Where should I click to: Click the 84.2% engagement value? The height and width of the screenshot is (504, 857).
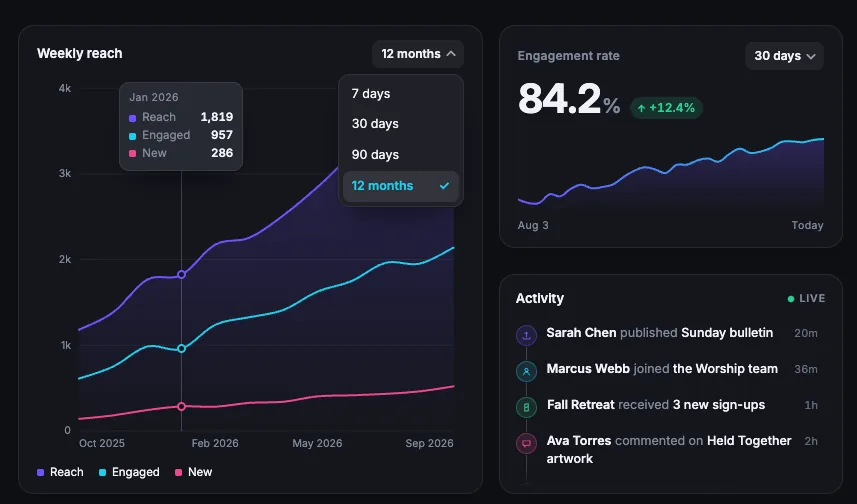(569, 99)
